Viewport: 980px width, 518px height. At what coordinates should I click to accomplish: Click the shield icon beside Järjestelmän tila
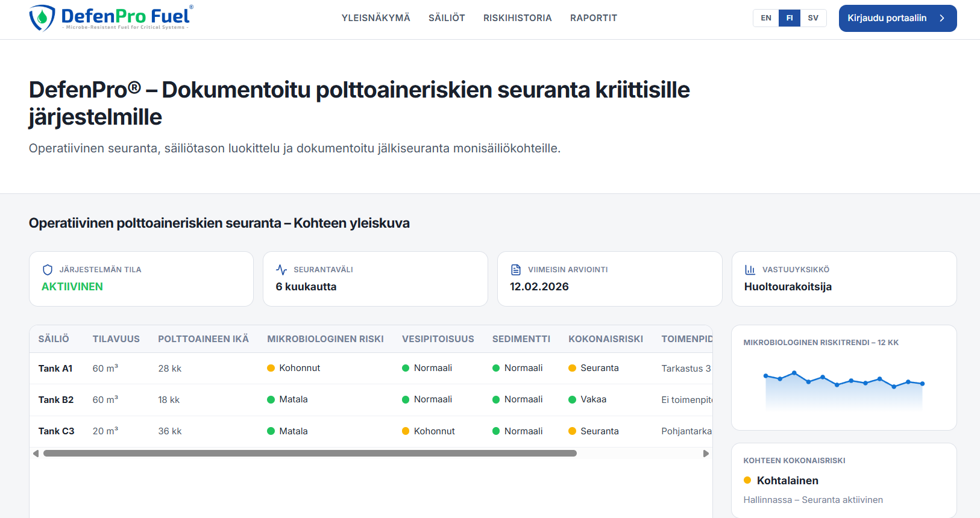pyautogui.click(x=48, y=270)
